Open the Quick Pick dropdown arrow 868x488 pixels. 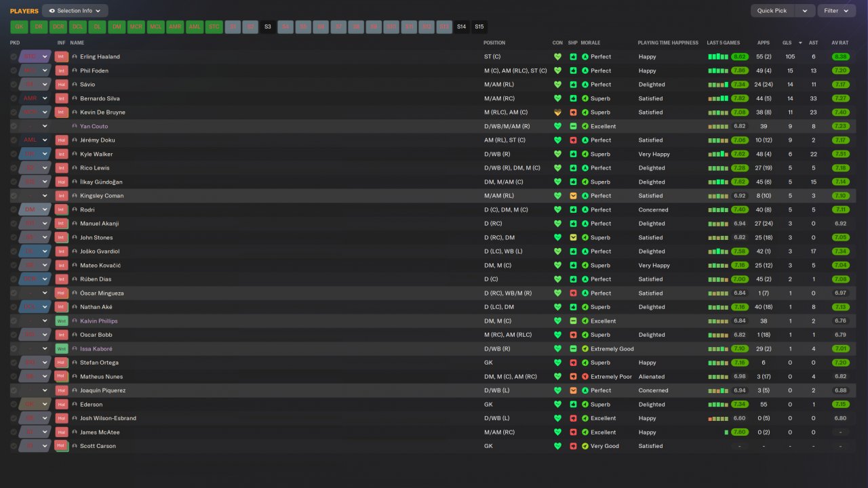pos(805,11)
